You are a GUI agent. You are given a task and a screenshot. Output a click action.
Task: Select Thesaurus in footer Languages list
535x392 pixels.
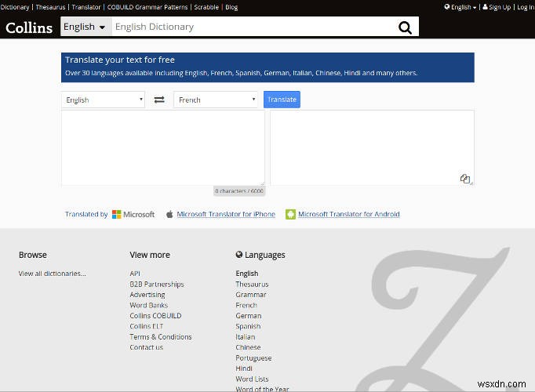click(x=252, y=285)
